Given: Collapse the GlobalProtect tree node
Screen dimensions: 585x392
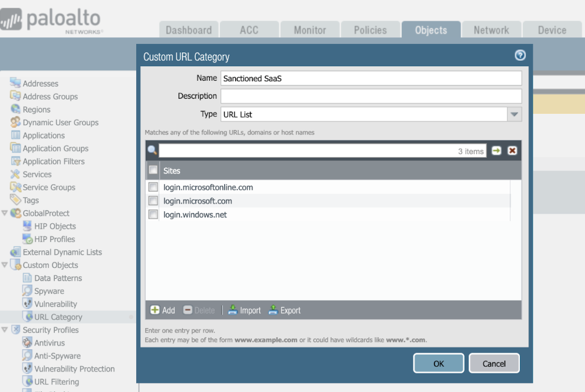Looking at the screenshot, I should (4, 213).
